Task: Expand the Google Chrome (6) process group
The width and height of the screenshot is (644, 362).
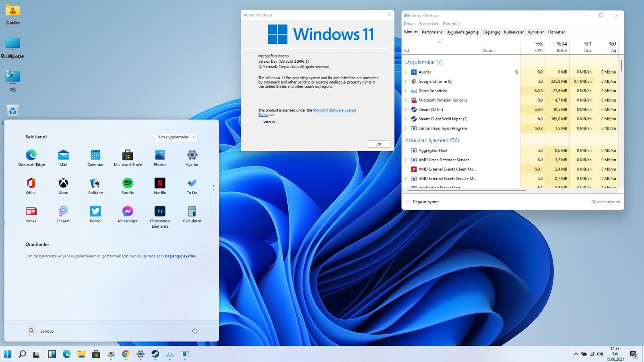Action: point(406,81)
